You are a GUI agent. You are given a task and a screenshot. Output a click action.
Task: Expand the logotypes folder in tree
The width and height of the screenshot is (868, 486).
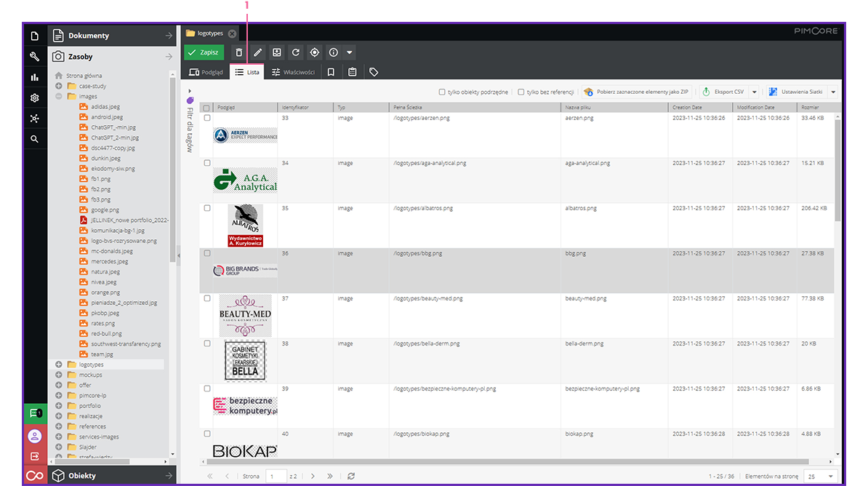point(58,364)
